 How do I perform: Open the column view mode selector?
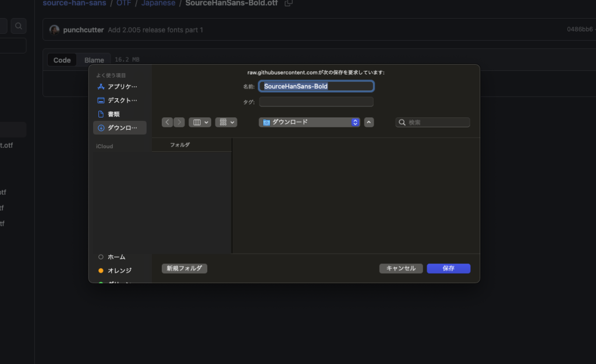(200, 122)
